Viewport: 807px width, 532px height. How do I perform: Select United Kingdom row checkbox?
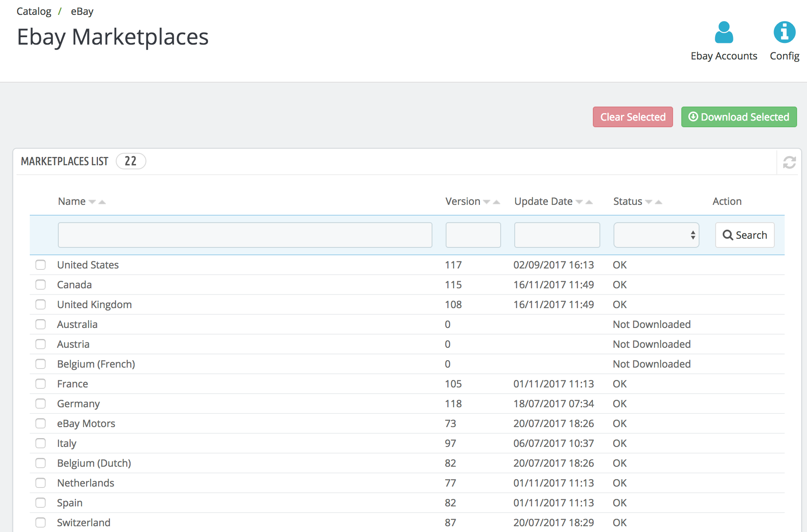point(41,304)
